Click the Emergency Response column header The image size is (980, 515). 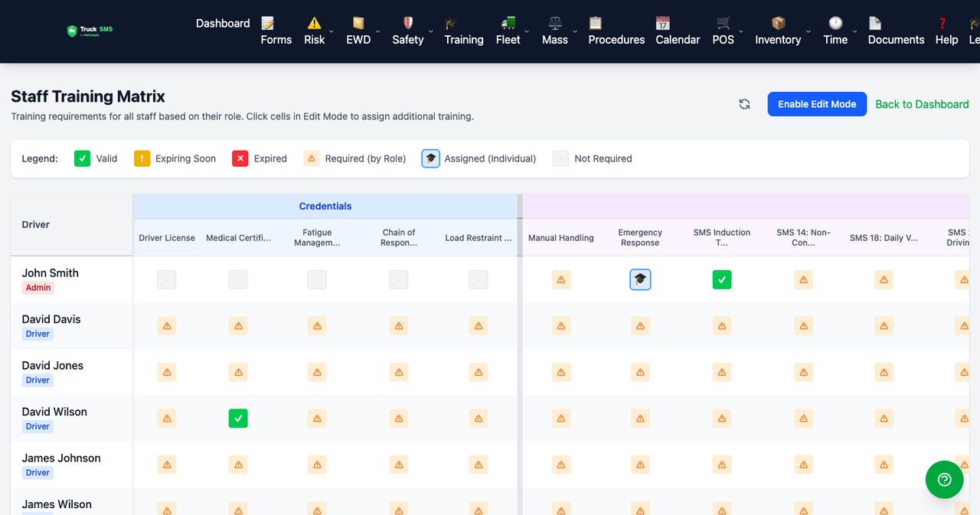tap(640, 237)
